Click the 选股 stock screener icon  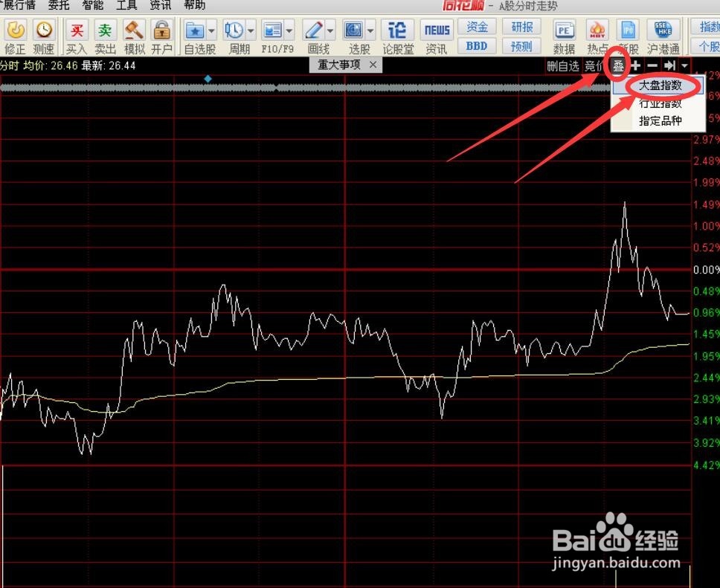pos(353,30)
